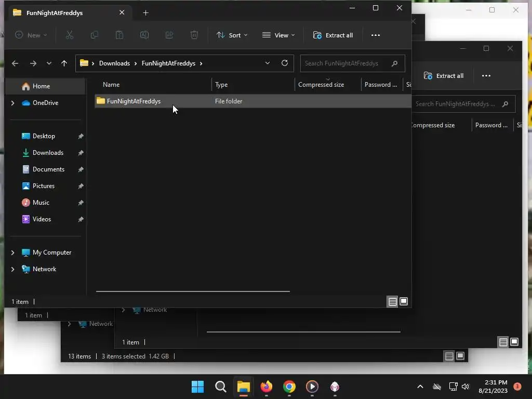Open the clock showing 2:31 PM
The image size is (532, 399).
[493, 387]
